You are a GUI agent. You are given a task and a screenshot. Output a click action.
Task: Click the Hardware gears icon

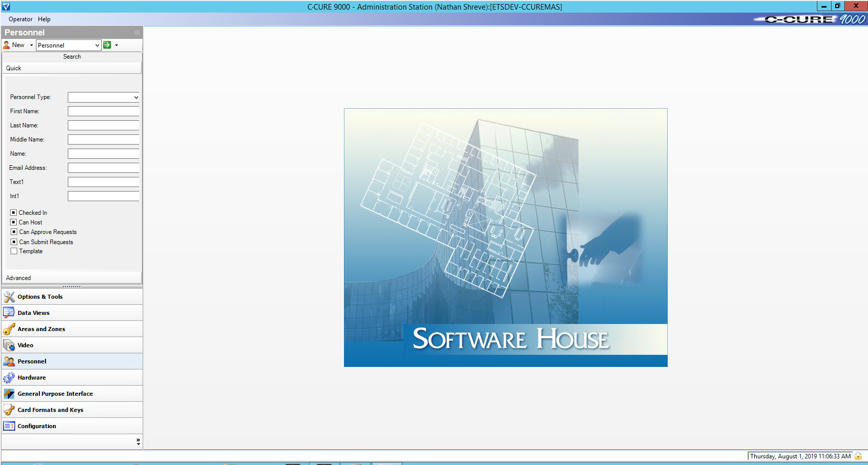click(x=9, y=378)
